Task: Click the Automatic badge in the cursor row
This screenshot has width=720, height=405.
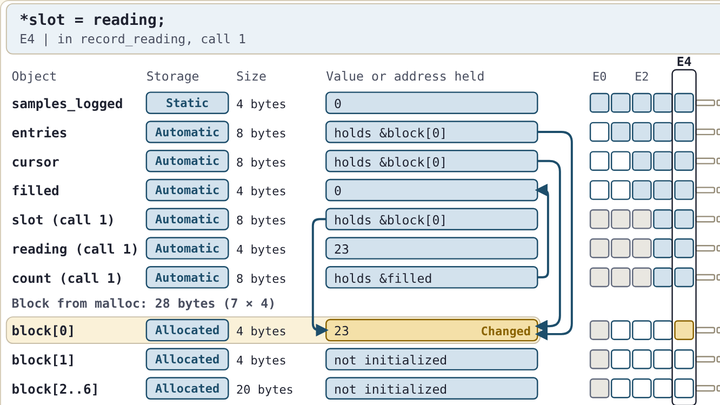Action: click(187, 161)
